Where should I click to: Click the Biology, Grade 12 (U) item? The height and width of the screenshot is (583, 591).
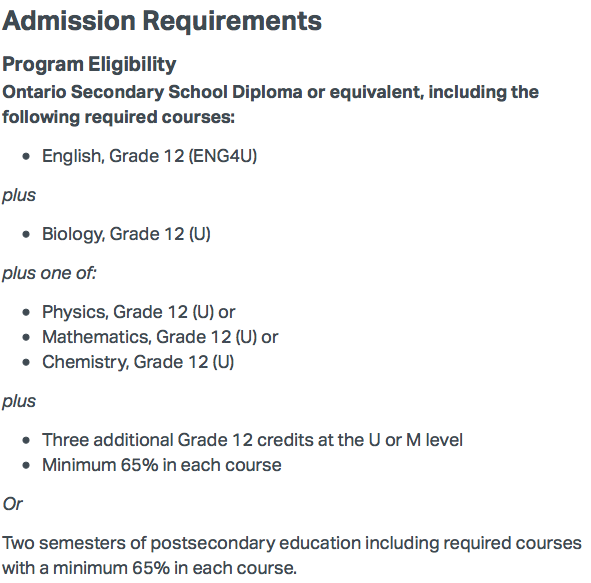pyautogui.click(x=126, y=234)
